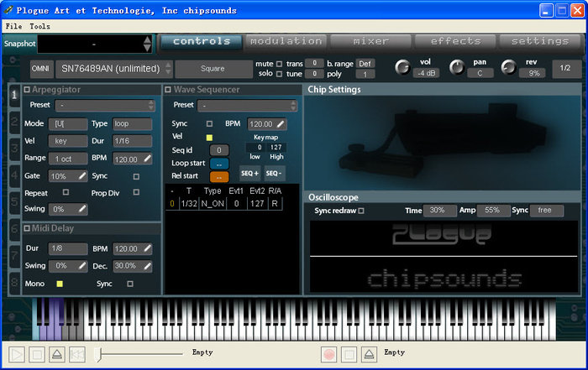Open the SN76489AN chip selector dropdown
Image resolution: width=588 pixels, height=370 pixels.
(113, 69)
